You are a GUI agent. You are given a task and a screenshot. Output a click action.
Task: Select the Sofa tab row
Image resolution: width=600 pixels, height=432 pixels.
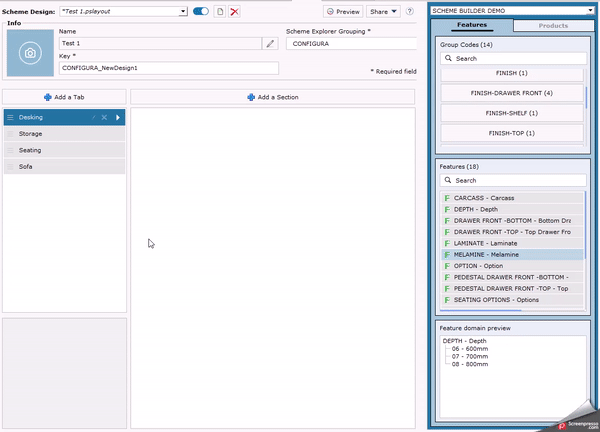tap(64, 167)
